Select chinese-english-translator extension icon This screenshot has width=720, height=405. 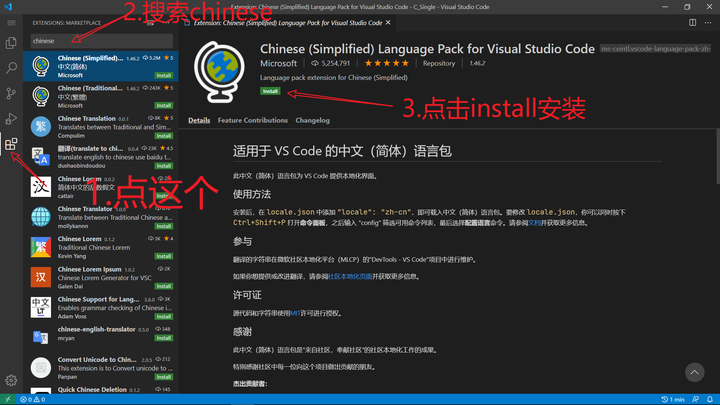point(41,338)
